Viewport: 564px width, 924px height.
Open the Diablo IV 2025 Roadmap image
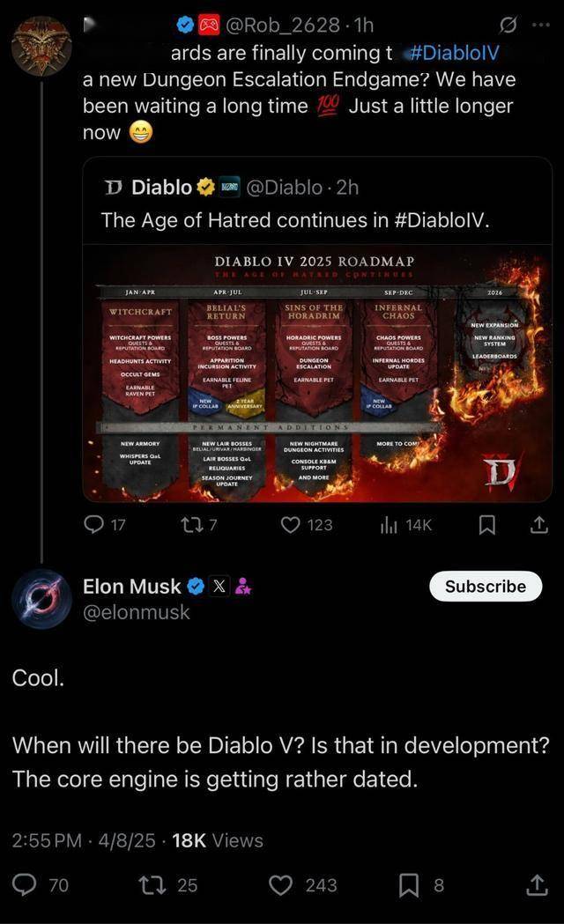click(x=317, y=373)
